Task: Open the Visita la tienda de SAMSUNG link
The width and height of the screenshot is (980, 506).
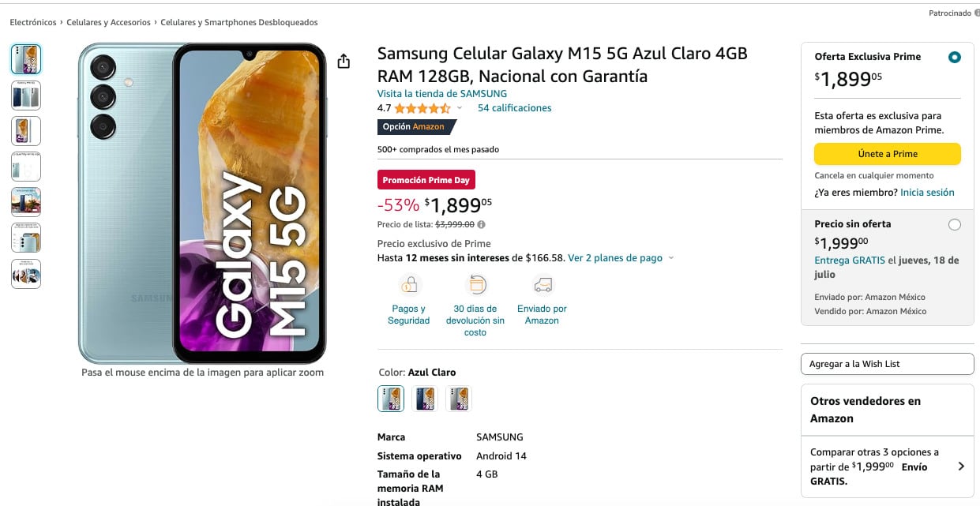Action: (x=442, y=94)
